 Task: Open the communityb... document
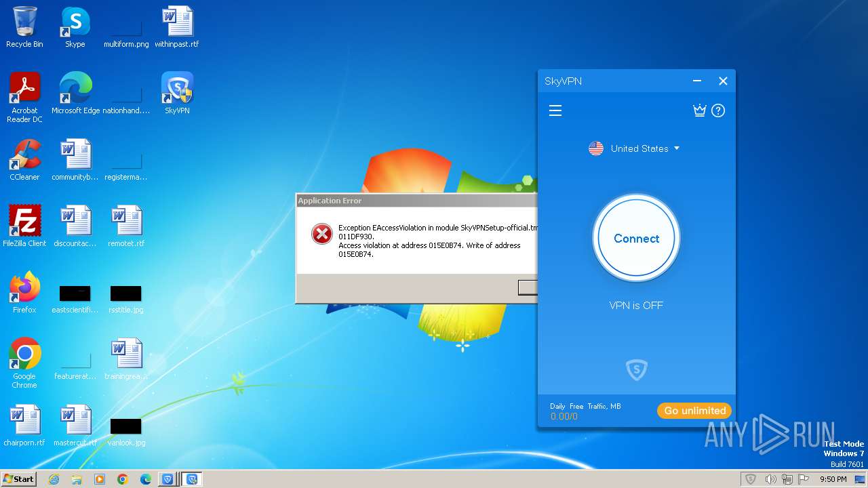pos(75,160)
